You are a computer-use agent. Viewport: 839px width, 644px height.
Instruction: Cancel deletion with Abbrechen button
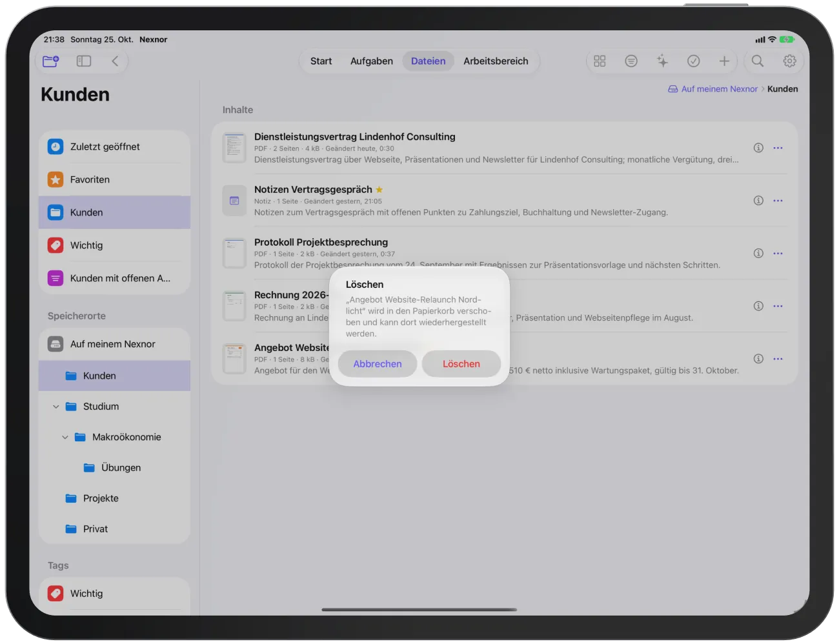[x=378, y=364]
